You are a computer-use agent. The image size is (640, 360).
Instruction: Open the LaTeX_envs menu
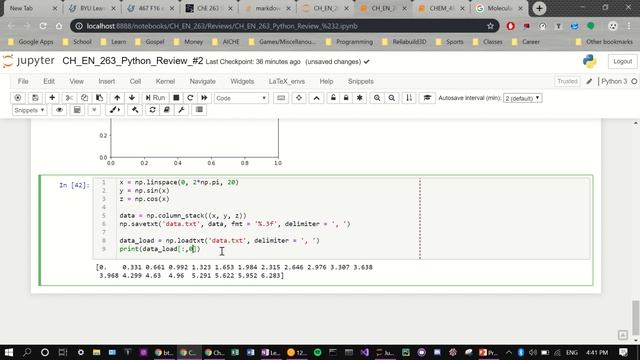[287, 82]
